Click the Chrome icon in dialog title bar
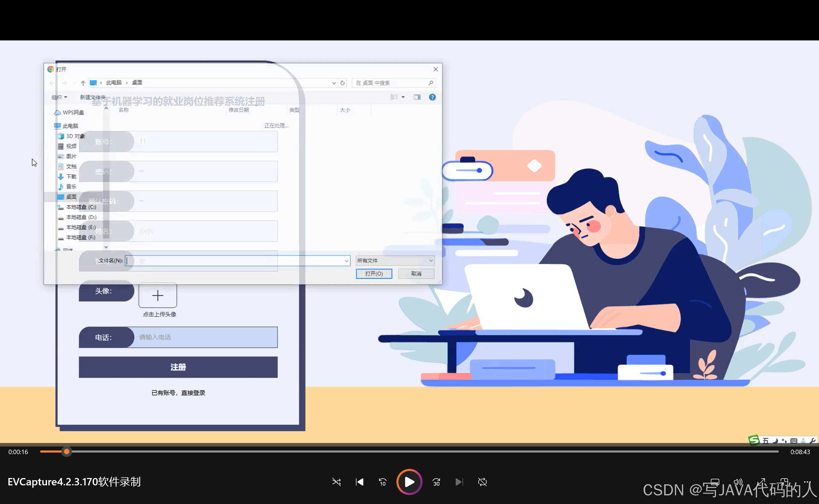 coord(51,69)
